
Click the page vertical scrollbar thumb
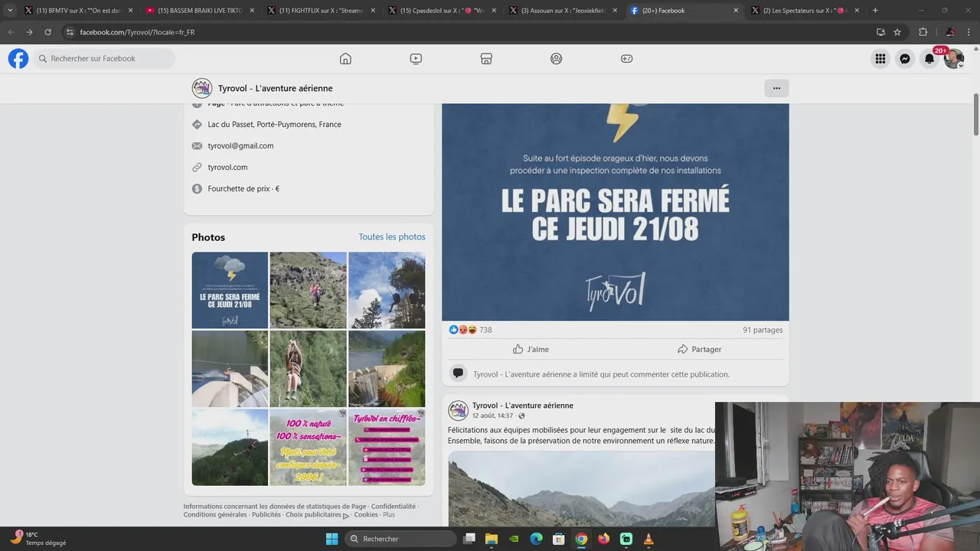tap(975, 114)
